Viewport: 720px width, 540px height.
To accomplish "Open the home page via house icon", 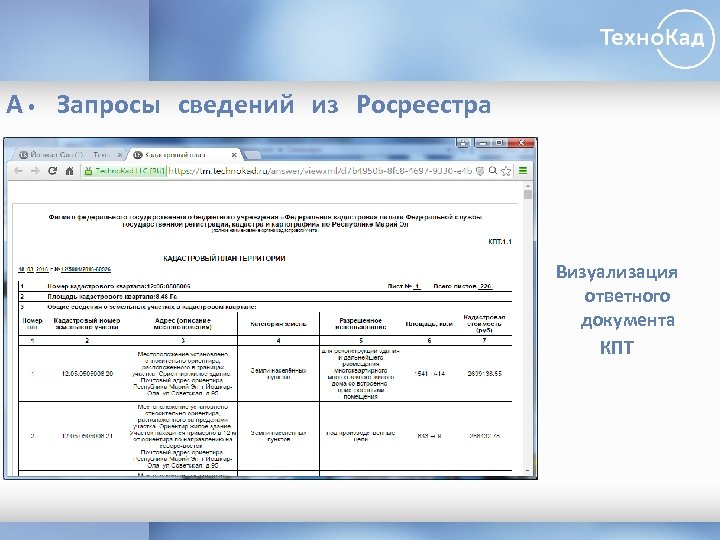I will [69, 171].
